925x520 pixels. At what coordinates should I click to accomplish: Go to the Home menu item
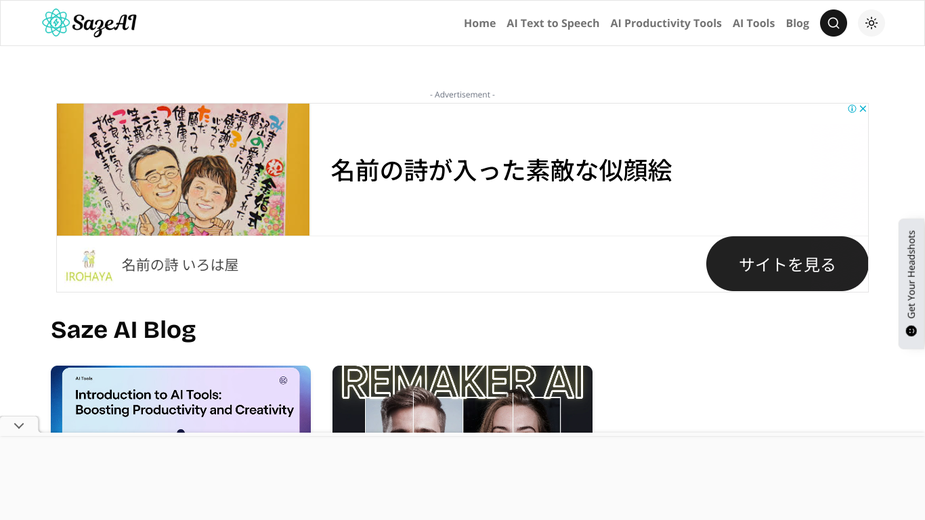[x=480, y=23]
